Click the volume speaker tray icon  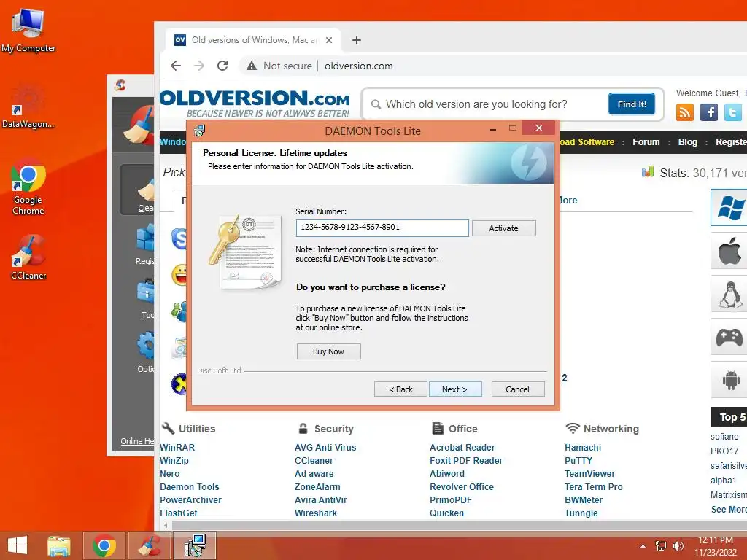(678, 545)
